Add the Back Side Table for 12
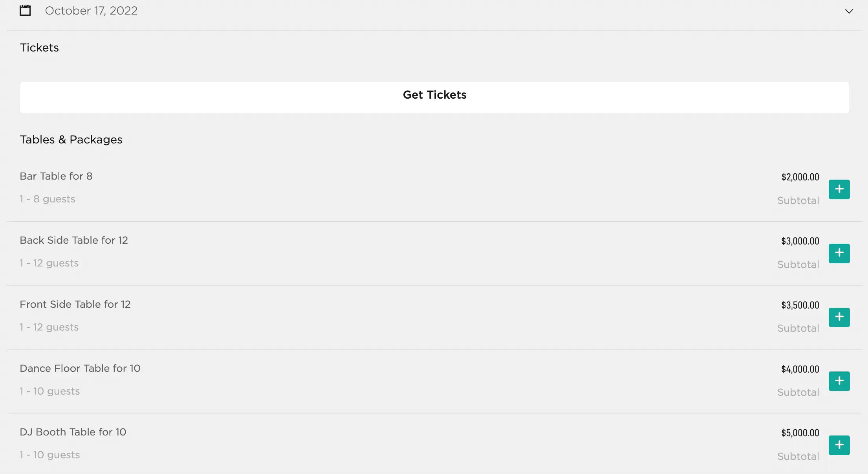This screenshot has width=868, height=474. tap(839, 253)
